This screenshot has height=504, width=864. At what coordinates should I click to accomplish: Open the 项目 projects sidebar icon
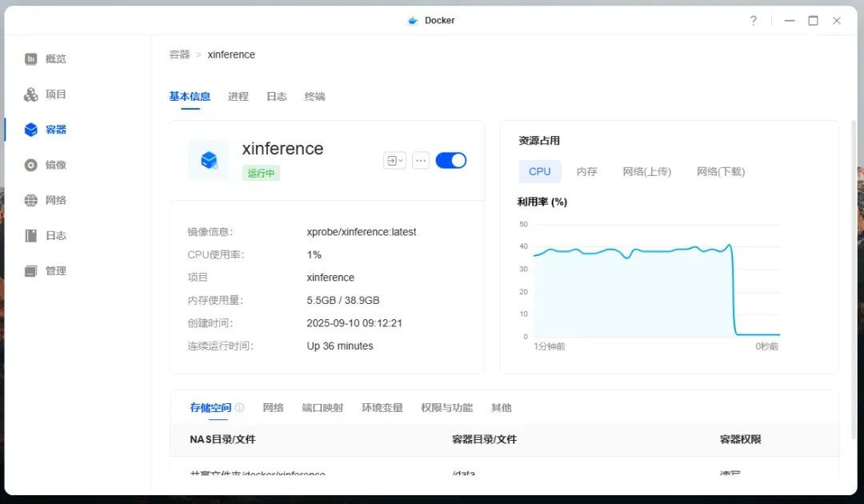pyautogui.click(x=31, y=94)
